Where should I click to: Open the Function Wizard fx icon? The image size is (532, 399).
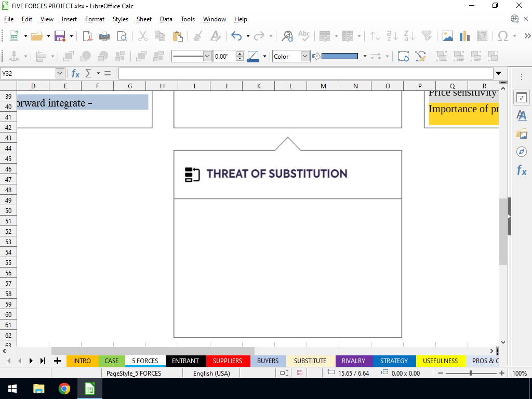[x=75, y=73]
